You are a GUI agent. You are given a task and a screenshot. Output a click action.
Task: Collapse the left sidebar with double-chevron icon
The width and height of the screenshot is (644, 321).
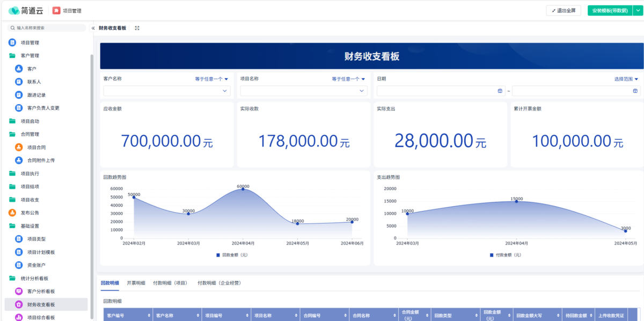point(93,28)
